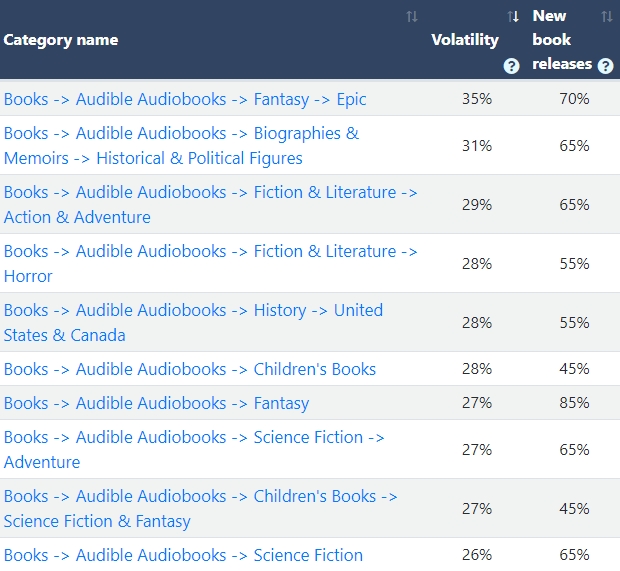Open the Science Fiction -> Adventure link
620x571 pixels.
(194, 450)
